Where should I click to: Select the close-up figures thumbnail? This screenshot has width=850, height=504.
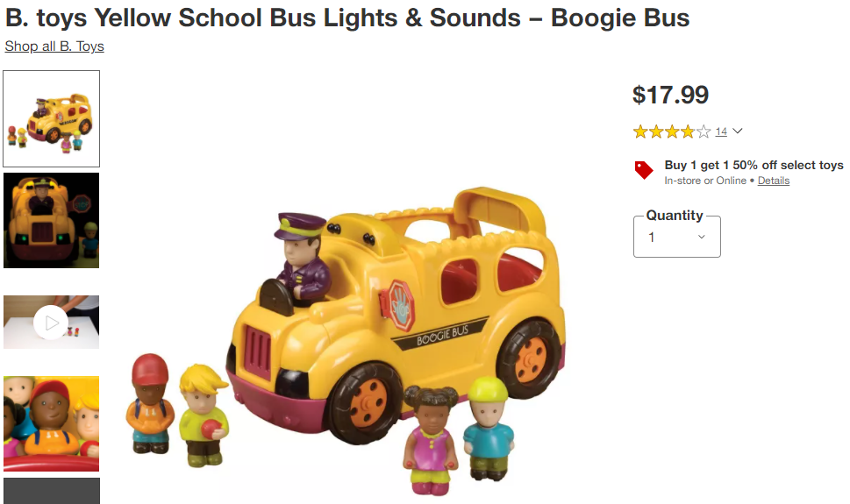[52, 423]
